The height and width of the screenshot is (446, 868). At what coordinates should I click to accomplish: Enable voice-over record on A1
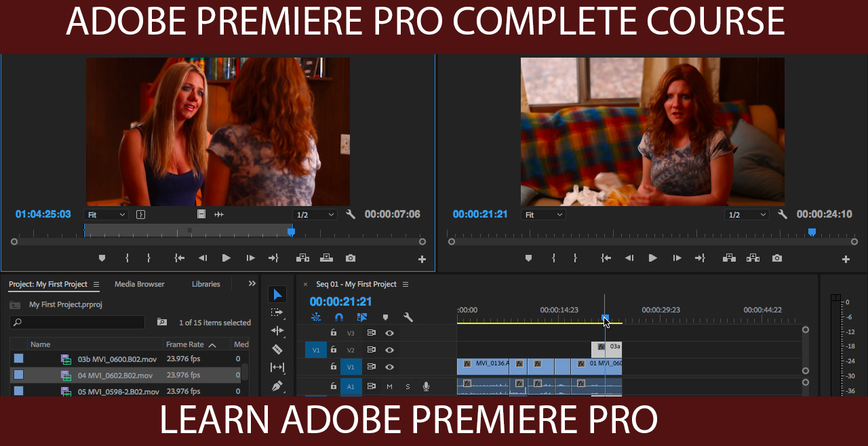point(426,386)
